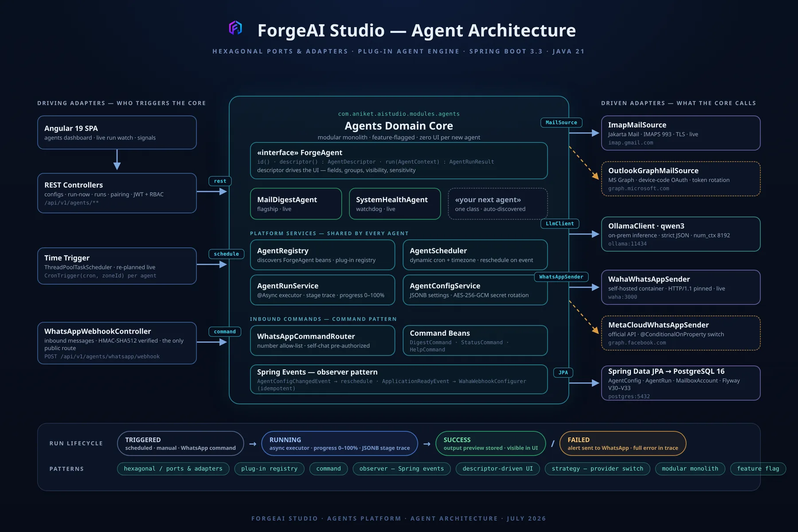Viewport: 798px width, 532px height.
Task: Select the AgentRegistry service box
Action: click(323, 255)
